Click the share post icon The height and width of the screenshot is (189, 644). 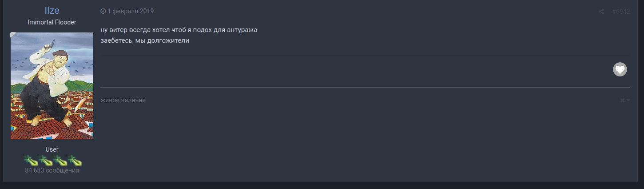(601, 12)
